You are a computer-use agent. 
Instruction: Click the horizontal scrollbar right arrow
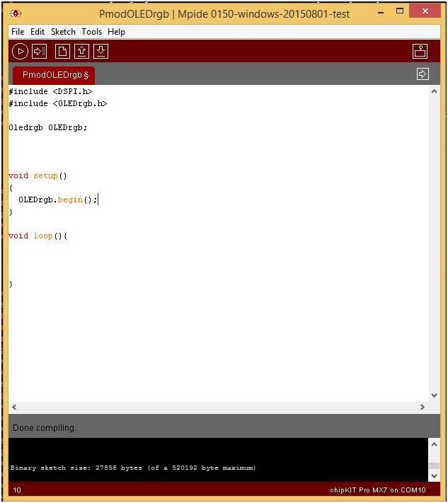(423, 407)
